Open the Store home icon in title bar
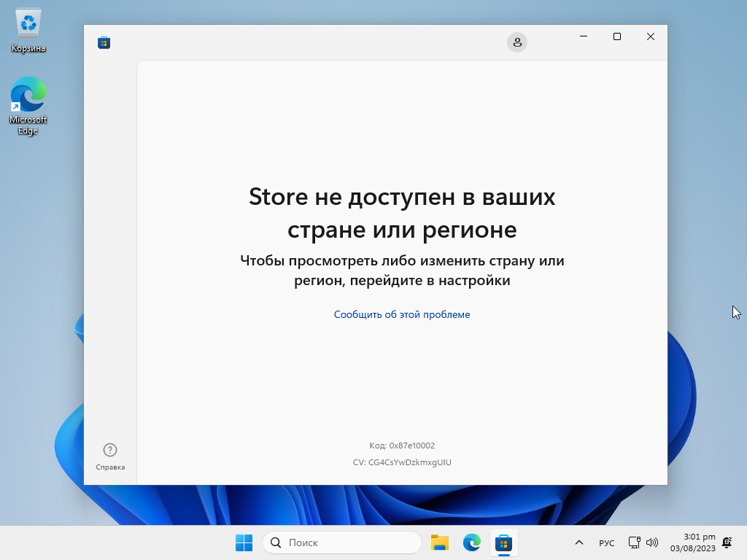The height and width of the screenshot is (560, 747). 104,42
